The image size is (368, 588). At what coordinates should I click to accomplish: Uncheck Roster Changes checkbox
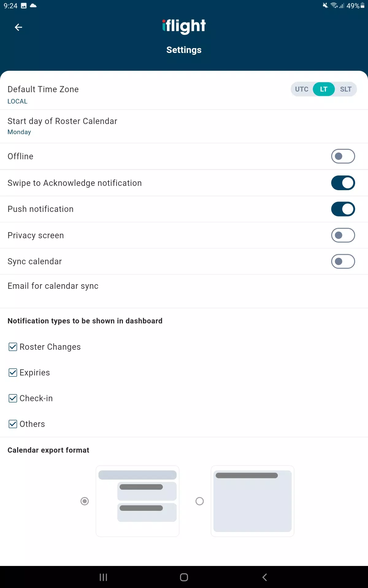click(x=13, y=347)
